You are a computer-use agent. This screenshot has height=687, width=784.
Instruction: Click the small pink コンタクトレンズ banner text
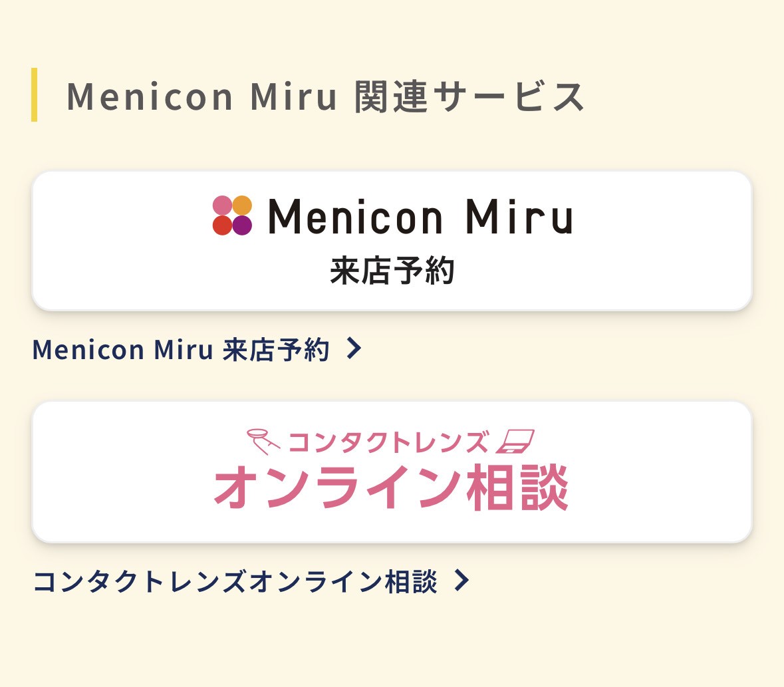point(388,442)
